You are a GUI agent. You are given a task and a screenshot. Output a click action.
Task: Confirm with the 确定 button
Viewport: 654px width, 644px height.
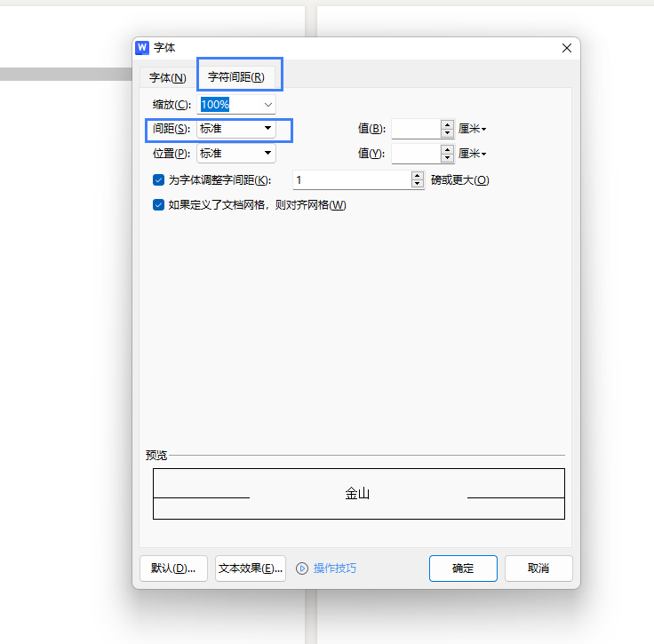pos(463,568)
